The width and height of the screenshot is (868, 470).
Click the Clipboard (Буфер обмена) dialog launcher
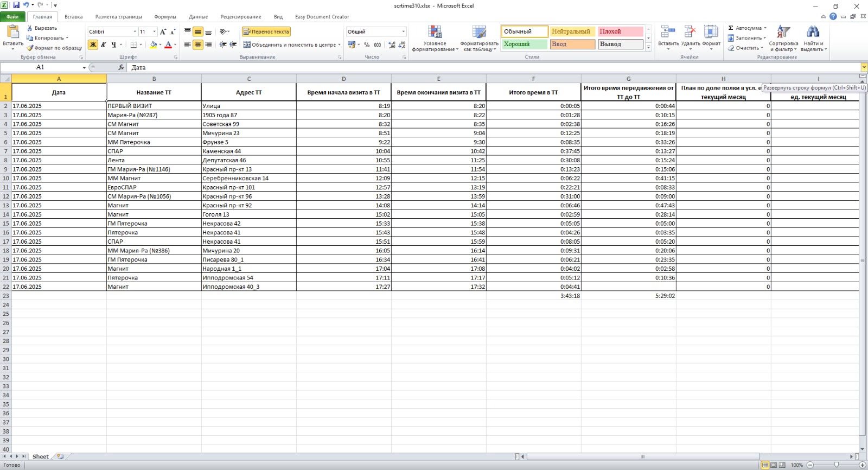[81, 57]
